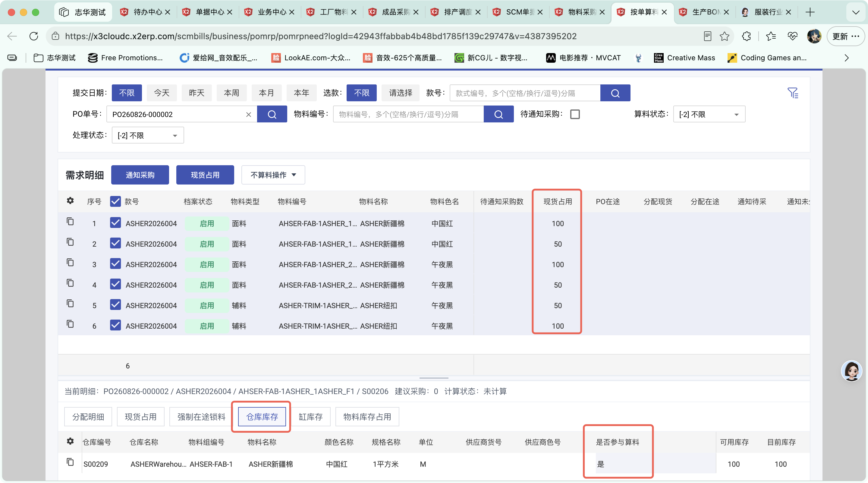Bookmark this page with the star icon
The width and height of the screenshot is (868, 483).
tap(725, 36)
